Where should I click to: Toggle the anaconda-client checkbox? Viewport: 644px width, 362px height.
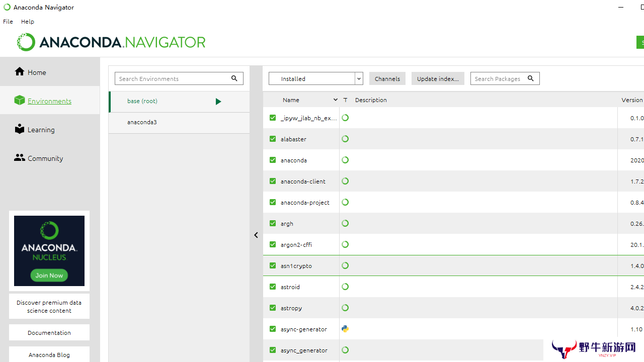[273, 181]
